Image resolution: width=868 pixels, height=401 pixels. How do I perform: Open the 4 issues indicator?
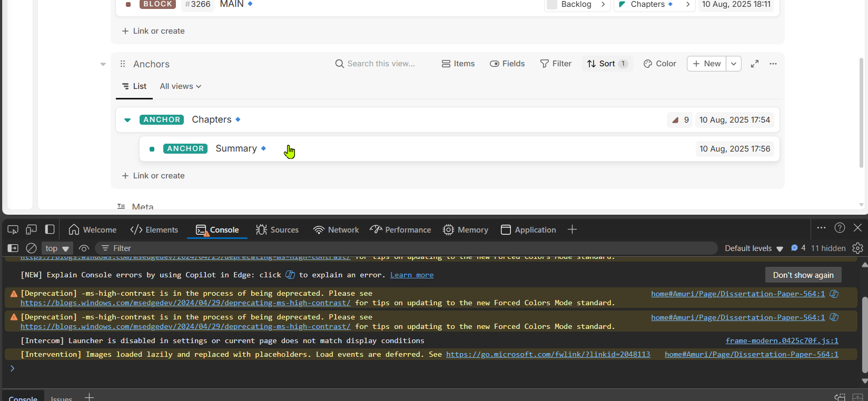pos(798,248)
